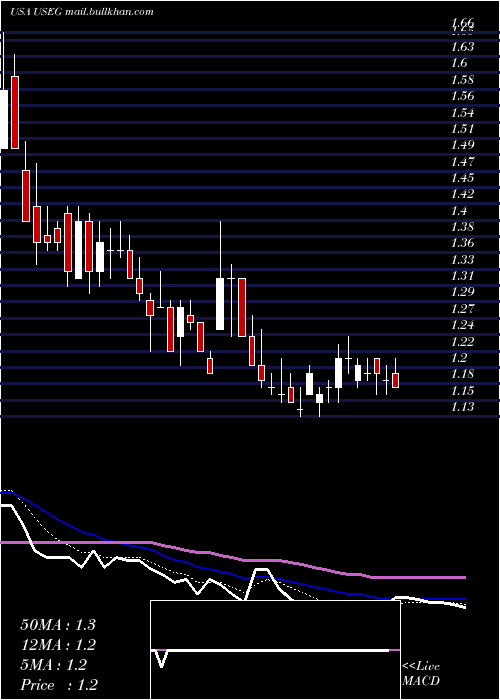The image size is (500, 700).
Task: Click the 1.13 price axis label
Action: pos(462,407)
